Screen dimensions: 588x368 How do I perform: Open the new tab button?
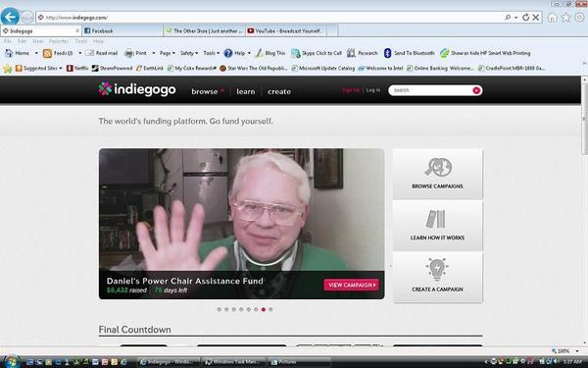coord(332,31)
